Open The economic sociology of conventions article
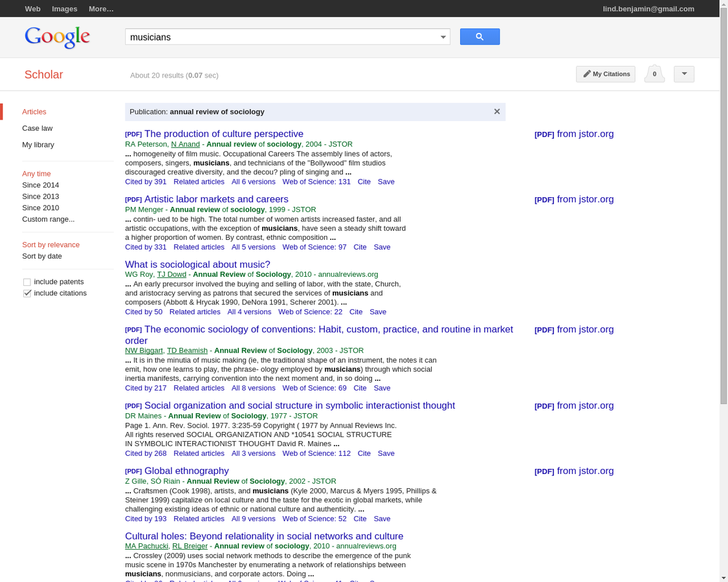The image size is (728, 582). click(x=319, y=334)
